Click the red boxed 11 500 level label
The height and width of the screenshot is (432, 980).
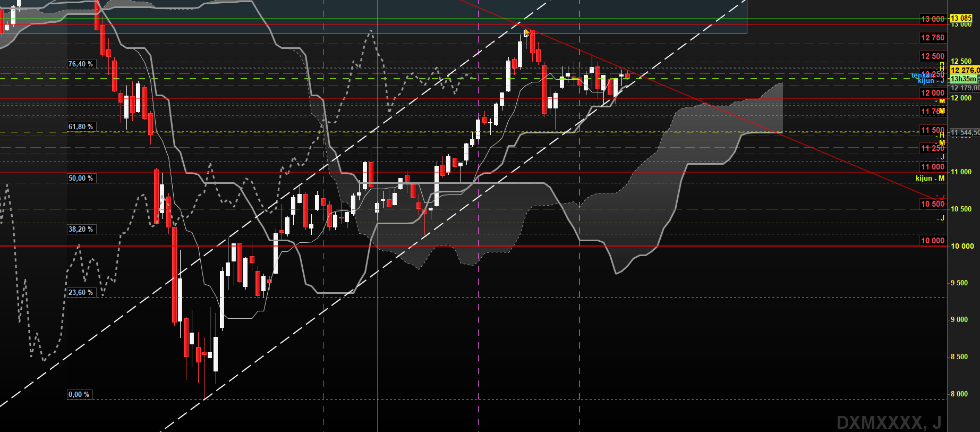(x=933, y=130)
